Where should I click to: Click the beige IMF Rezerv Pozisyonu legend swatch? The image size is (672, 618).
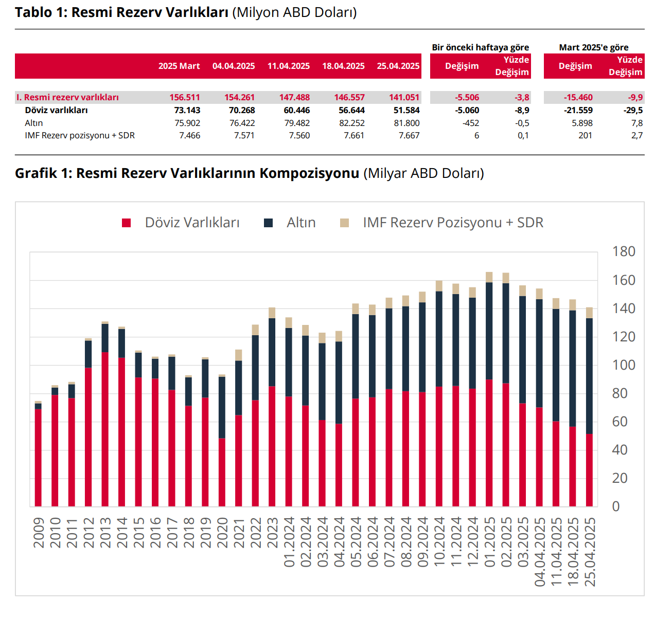tap(344, 223)
